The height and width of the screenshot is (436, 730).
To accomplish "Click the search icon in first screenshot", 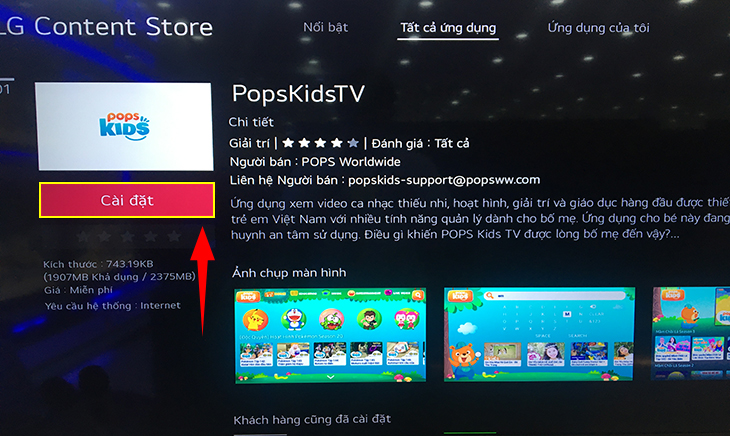I will coord(418,295).
